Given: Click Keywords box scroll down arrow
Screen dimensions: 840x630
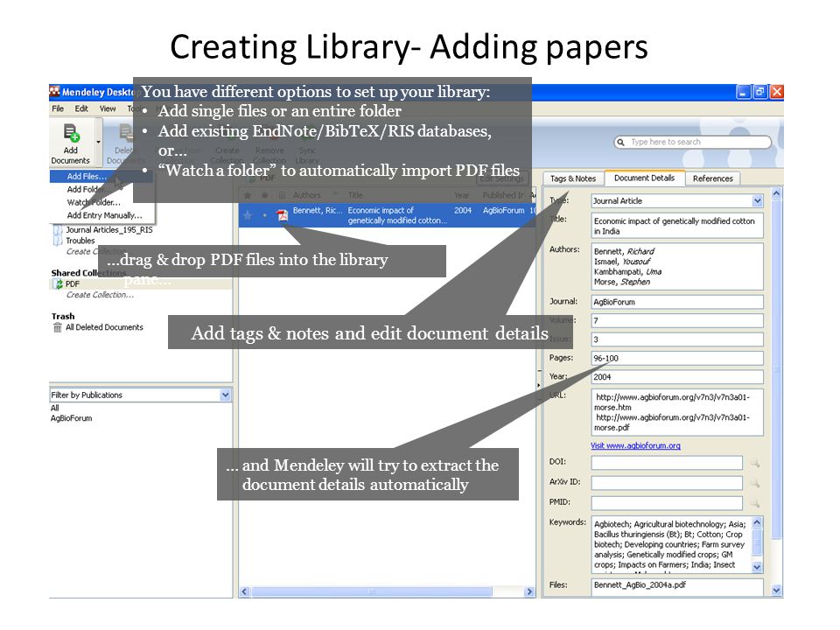Looking at the screenshot, I should point(757,567).
